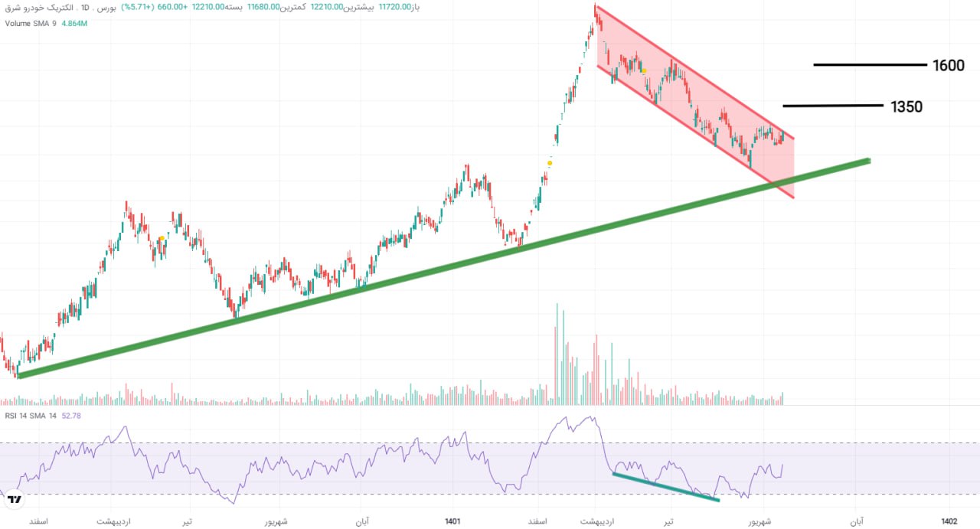The height and width of the screenshot is (529, 980).
Task: Select the horizontal line beside 1600
Action: 869,65
